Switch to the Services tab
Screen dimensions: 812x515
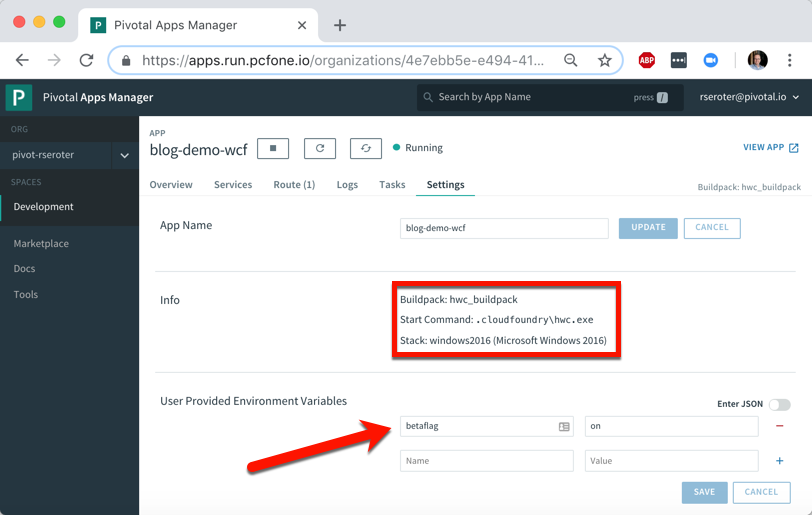pyautogui.click(x=233, y=185)
